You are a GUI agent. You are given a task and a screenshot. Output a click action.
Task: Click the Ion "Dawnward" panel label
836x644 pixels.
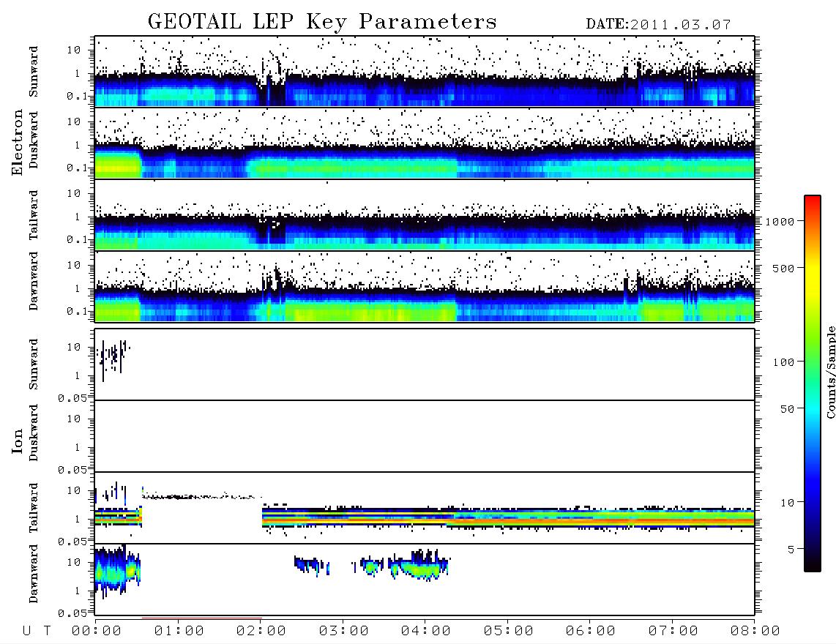(x=34, y=574)
